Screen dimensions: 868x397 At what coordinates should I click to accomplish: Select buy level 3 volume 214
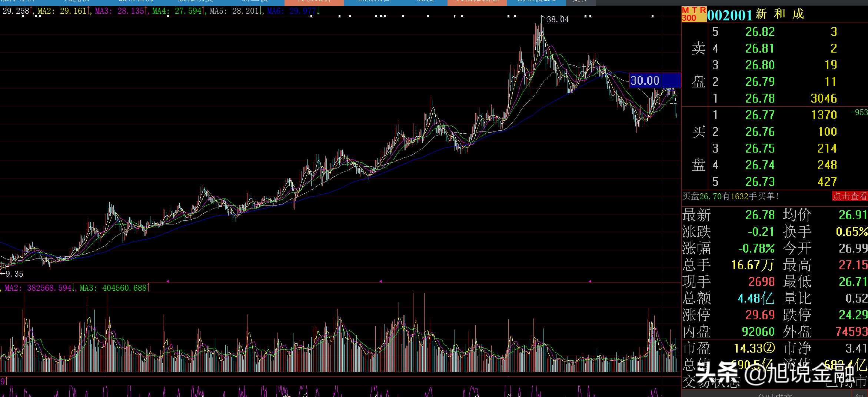pos(827,149)
